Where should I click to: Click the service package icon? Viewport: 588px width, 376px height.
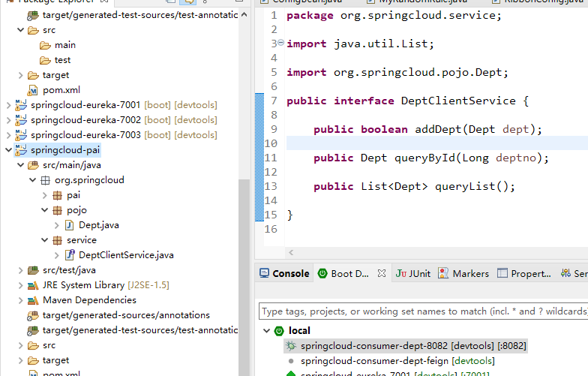pos(57,240)
